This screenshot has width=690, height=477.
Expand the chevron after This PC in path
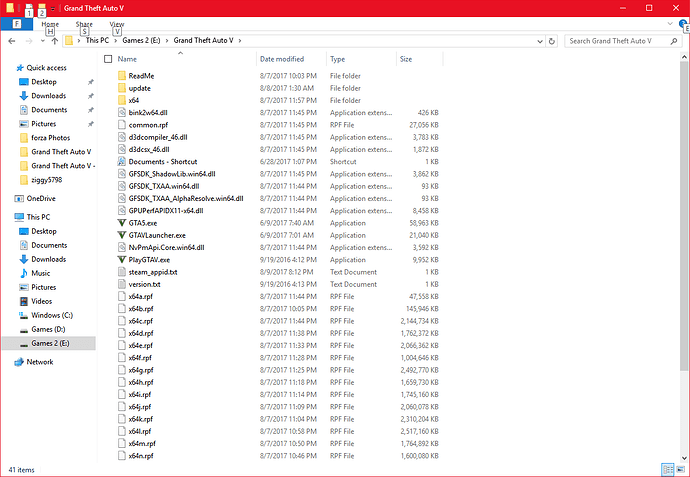tap(116, 40)
